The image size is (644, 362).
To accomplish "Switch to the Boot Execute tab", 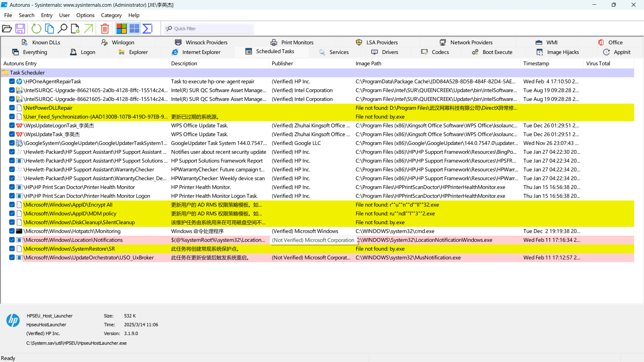I will click(492, 52).
